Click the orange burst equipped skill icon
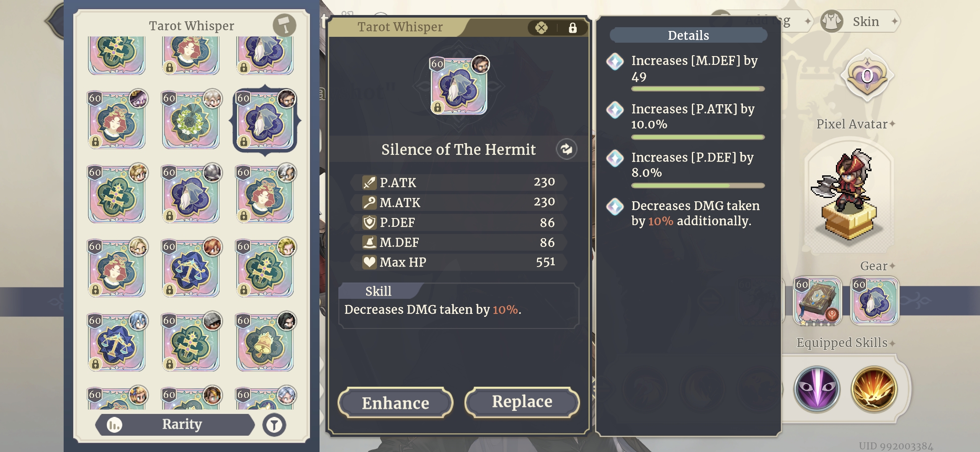 tap(874, 389)
